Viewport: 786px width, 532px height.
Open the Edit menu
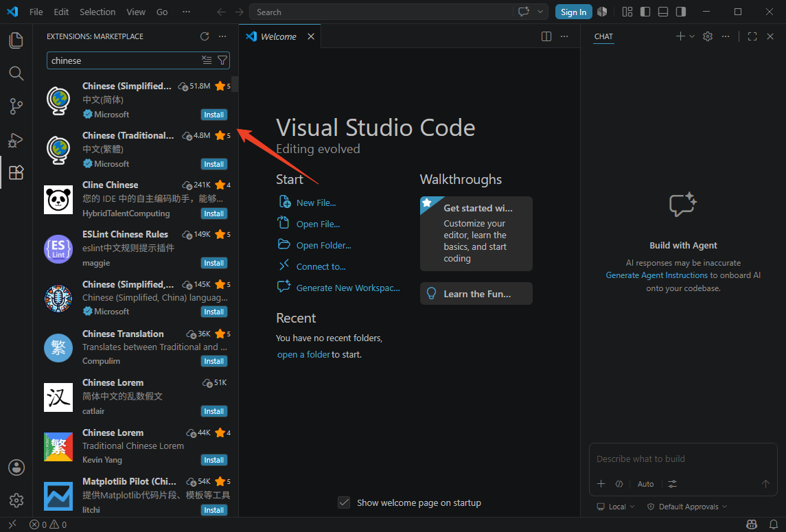tap(61, 12)
